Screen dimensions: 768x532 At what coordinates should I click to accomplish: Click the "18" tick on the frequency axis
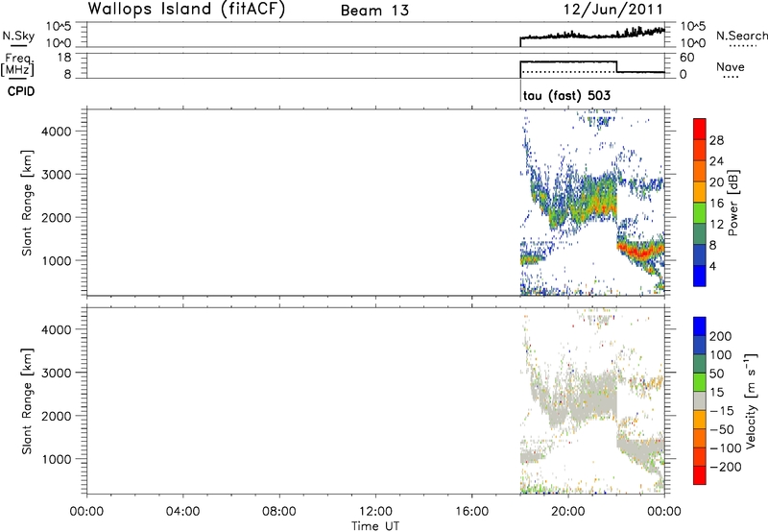click(x=64, y=58)
